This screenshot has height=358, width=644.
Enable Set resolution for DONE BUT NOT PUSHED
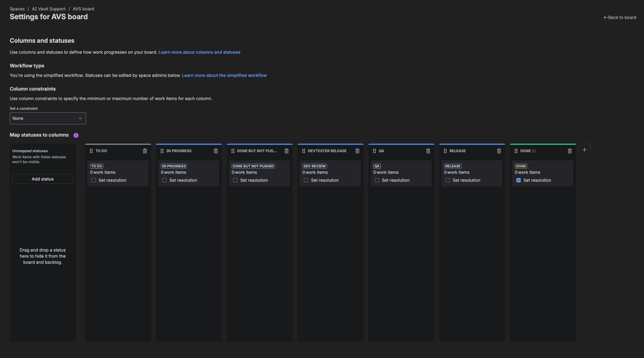click(x=235, y=180)
